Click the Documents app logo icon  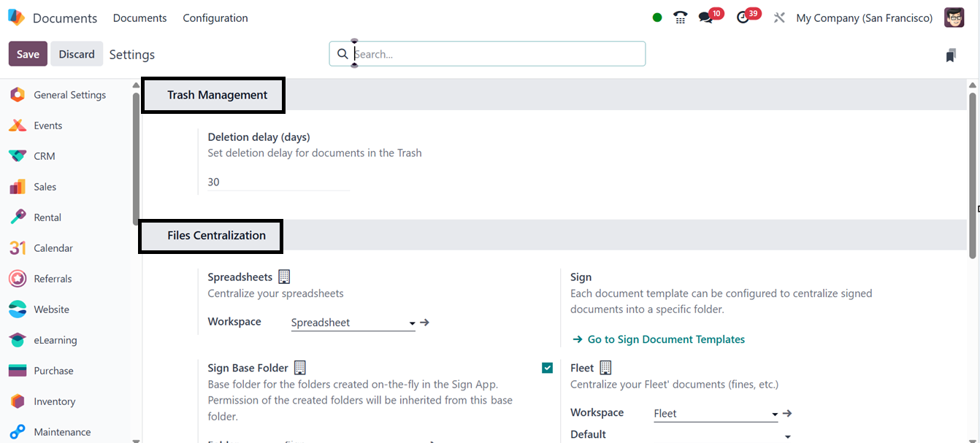(x=16, y=18)
